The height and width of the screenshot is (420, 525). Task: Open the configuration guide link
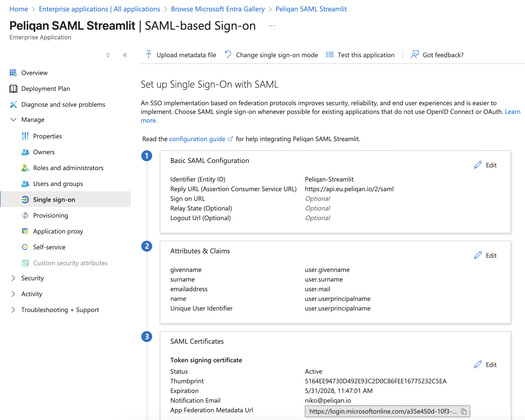pos(197,139)
